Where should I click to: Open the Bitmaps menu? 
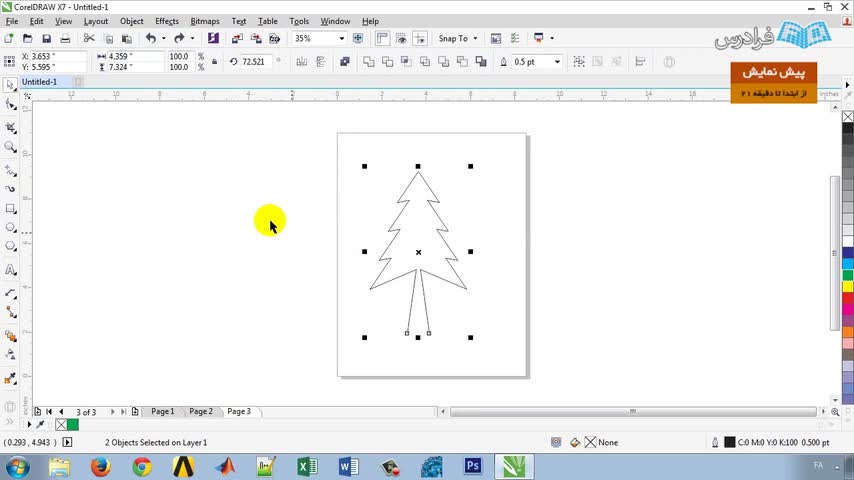pos(205,21)
